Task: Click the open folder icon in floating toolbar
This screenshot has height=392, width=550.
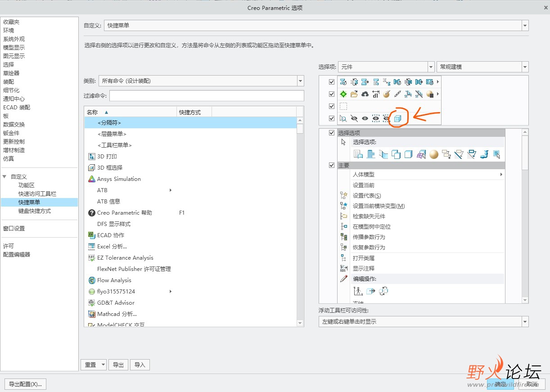Action: pyautogui.click(x=354, y=94)
